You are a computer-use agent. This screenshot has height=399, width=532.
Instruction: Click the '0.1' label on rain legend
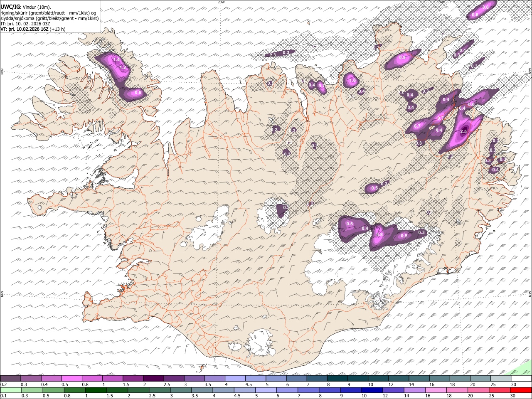coord(4,395)
